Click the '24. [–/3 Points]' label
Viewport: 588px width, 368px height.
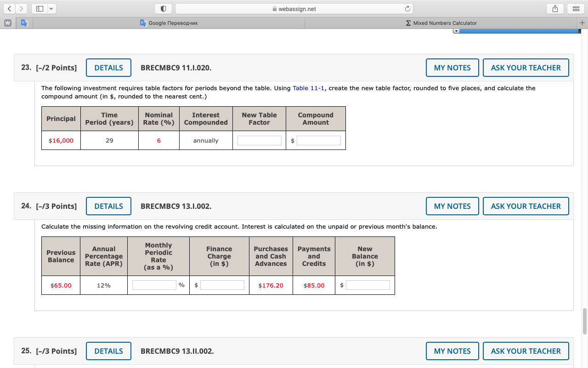click(49, 206)
